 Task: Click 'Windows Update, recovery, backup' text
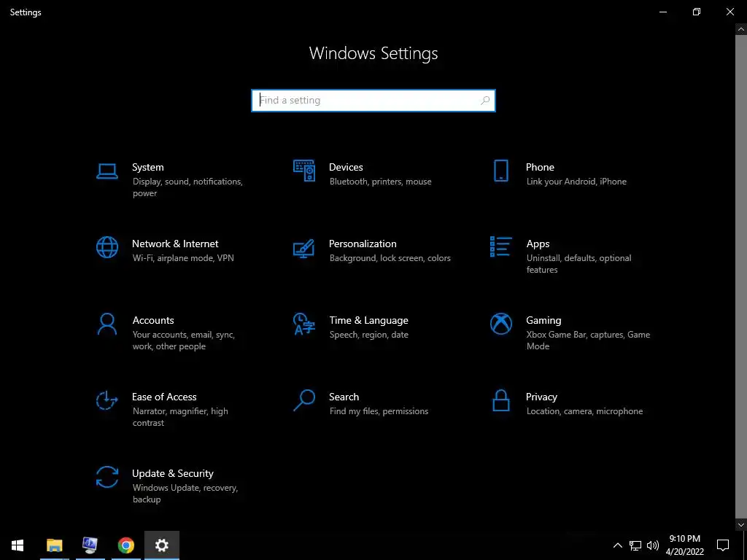185,494
